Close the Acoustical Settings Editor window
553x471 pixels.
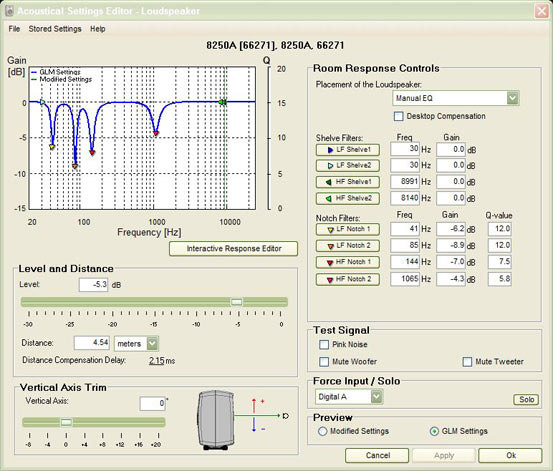(x=542, y=11)
